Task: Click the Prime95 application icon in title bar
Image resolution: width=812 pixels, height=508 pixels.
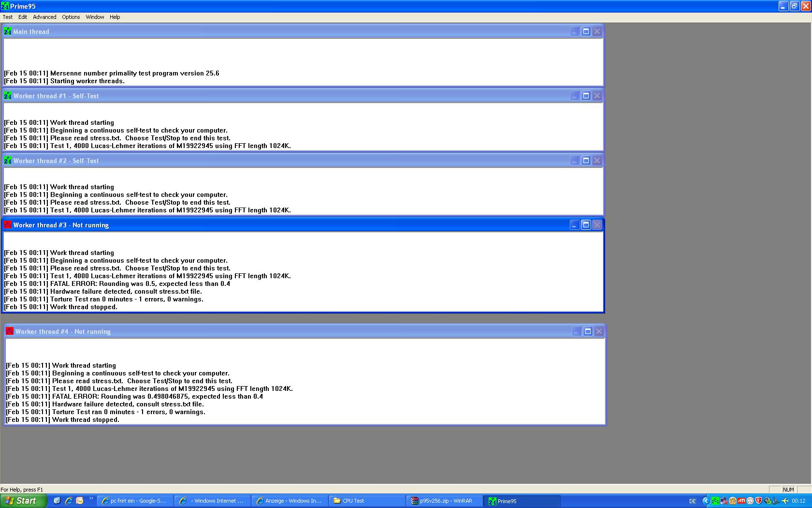Action: tap(5, 6)
